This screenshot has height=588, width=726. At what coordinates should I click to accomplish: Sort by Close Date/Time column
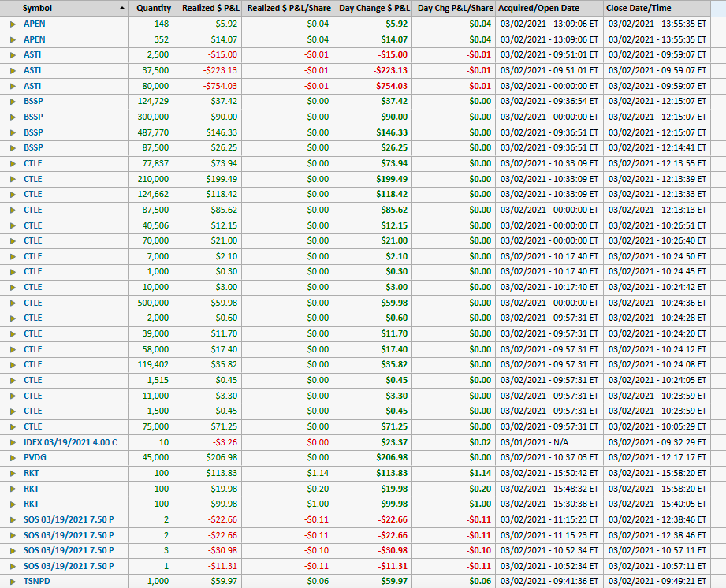[x=638, y=8]
